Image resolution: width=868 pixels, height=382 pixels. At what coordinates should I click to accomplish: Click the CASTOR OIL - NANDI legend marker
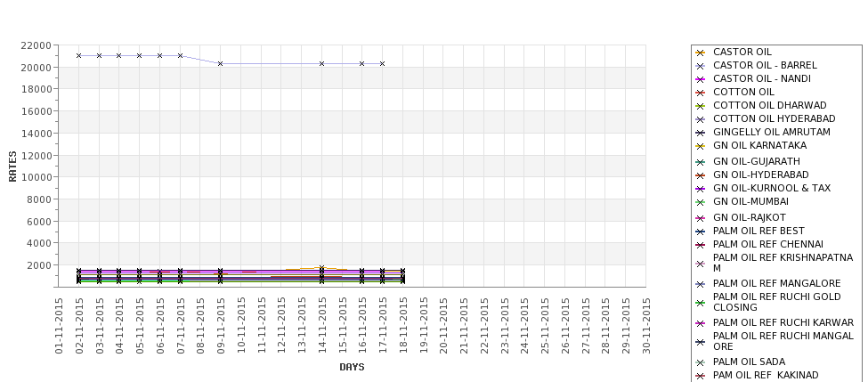(x=701, y=80)
